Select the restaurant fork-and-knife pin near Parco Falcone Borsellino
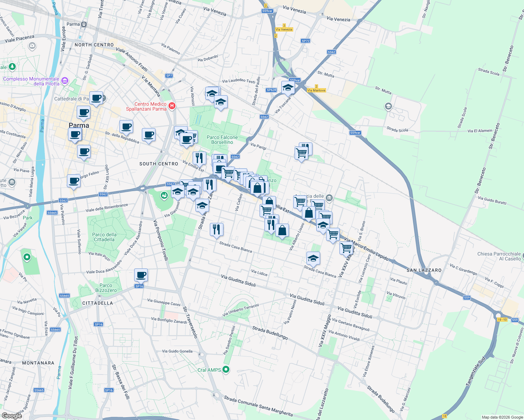The height and width of the screenshot is (420, 524). 199,158
